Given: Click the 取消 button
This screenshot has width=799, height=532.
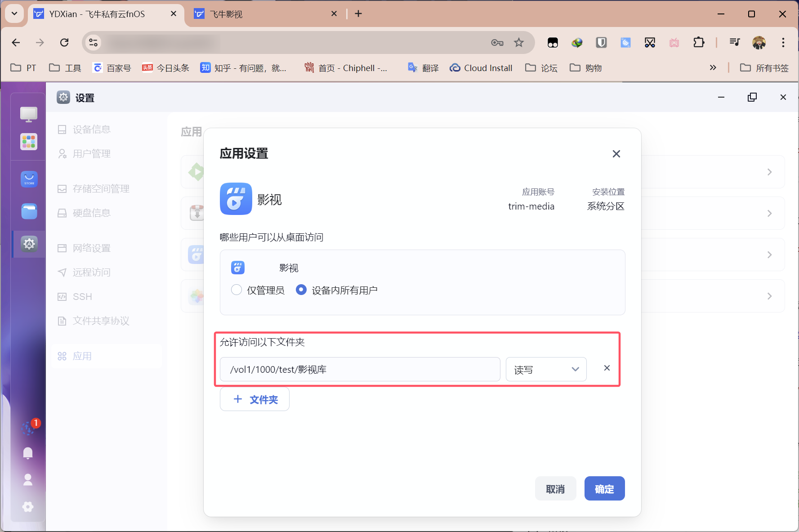Looking at the screenshot, I should 555,488.
